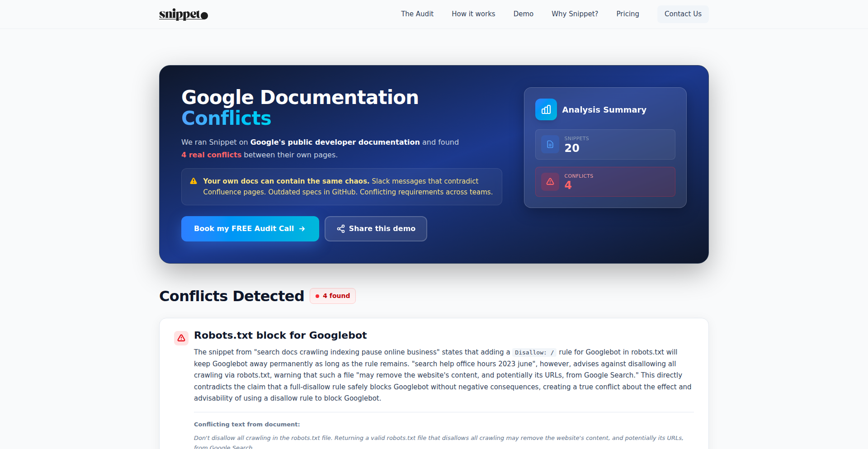Screen dimensions: 868x449
Task: Click the arrow icon in Book my FREE Audit Call
Action: pyautogui.click(x=302, y=229)
